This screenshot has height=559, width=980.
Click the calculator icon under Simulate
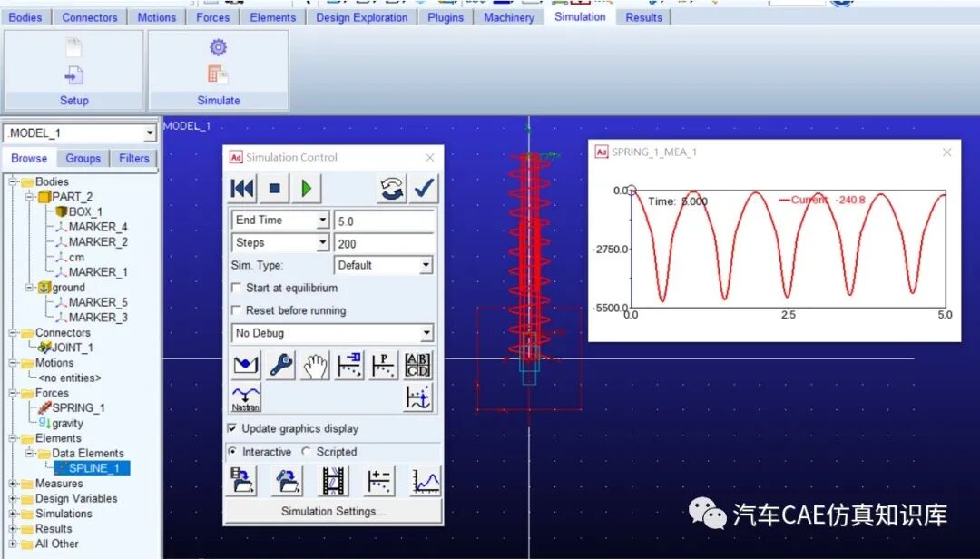(x=218, y=75)
